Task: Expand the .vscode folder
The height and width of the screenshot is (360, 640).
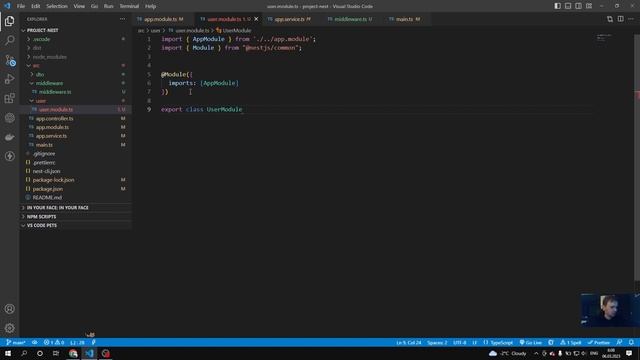Action: 76,39
